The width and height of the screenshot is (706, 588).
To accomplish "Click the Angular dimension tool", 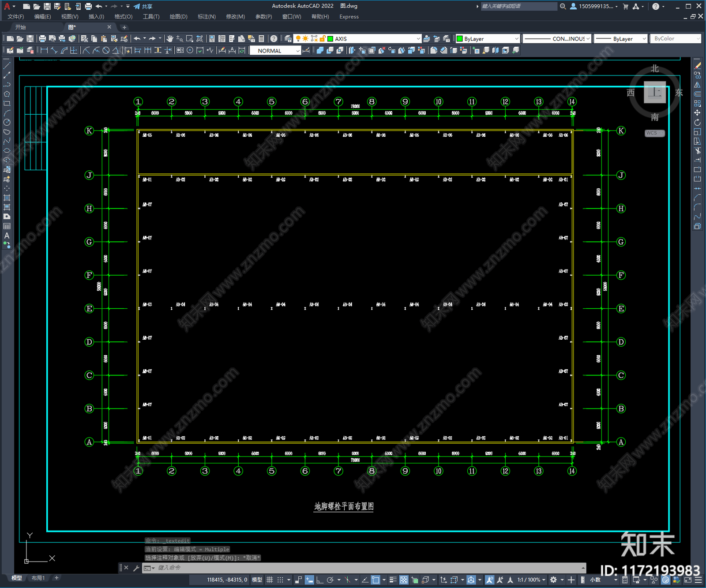I will 116,50.
